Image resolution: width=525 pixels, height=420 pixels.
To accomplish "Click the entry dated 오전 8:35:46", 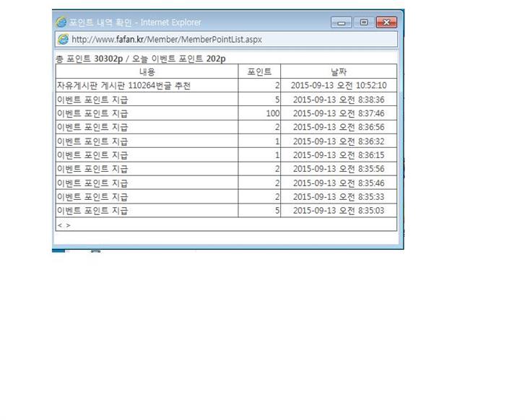I will coord(339,183).
